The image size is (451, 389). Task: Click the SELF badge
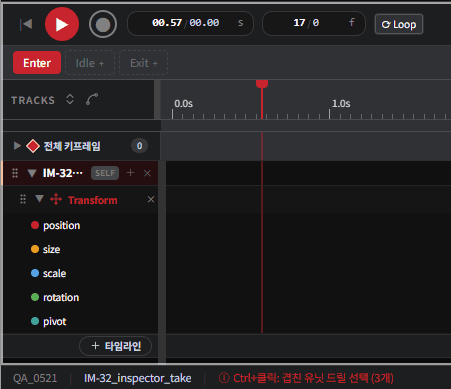tap(105, 173)
